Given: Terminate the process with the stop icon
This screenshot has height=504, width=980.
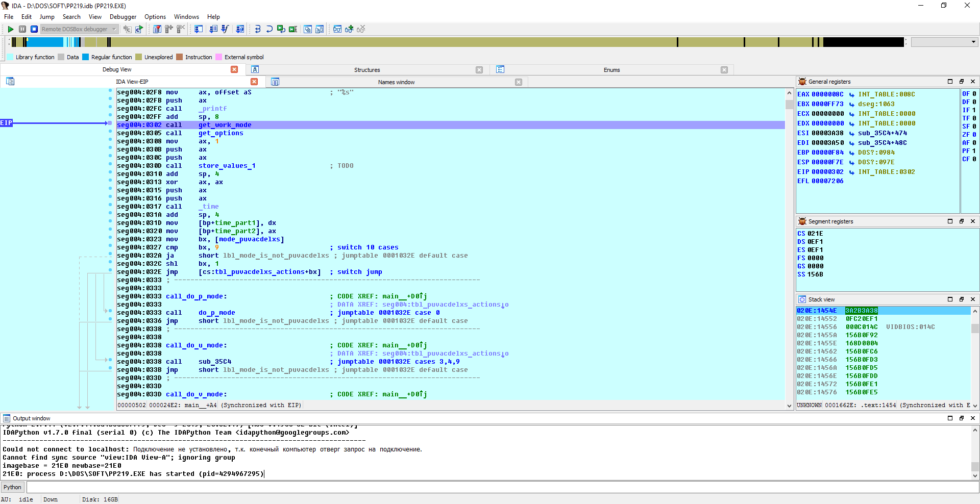Looking at the screenshot, I should pyautogui.click(x=34, y=29).
